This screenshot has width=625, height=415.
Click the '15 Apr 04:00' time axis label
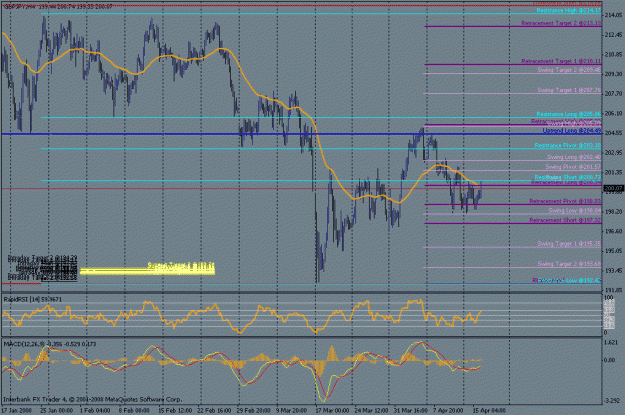tap(489, 411)
